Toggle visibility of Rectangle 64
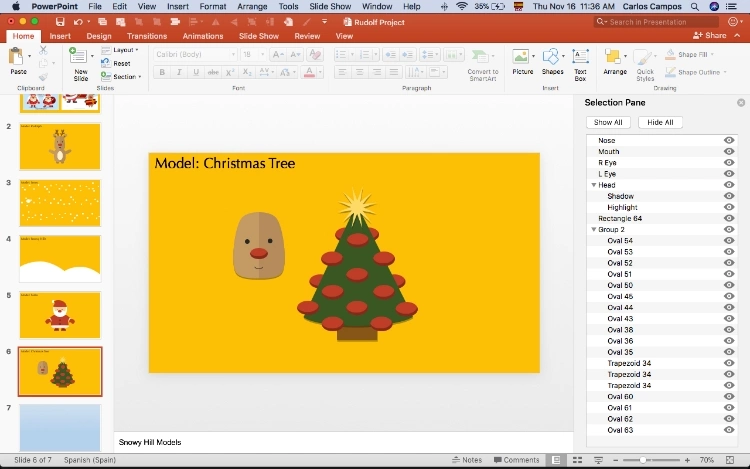Viewport: 750px width, 469px height. [x=729, y=219]
